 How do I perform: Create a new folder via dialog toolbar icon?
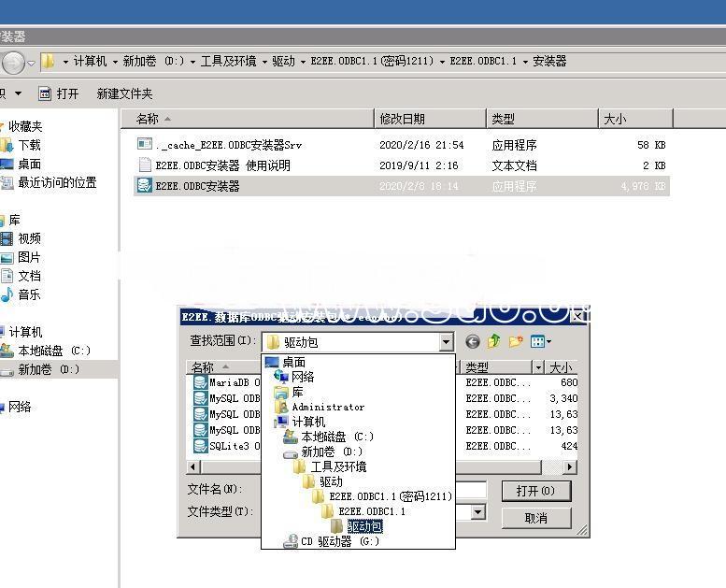coord(515,342)
